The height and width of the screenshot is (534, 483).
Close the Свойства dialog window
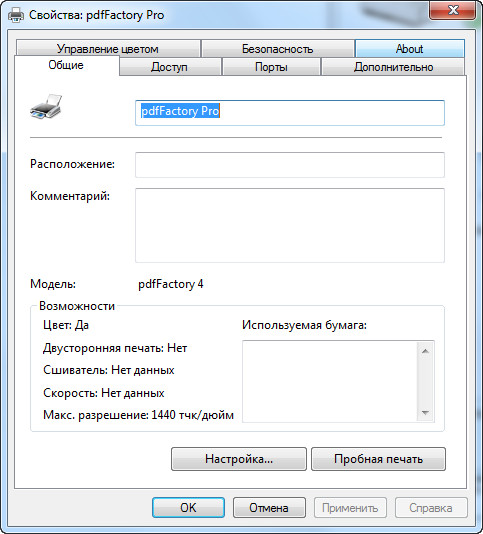(453, 11)
